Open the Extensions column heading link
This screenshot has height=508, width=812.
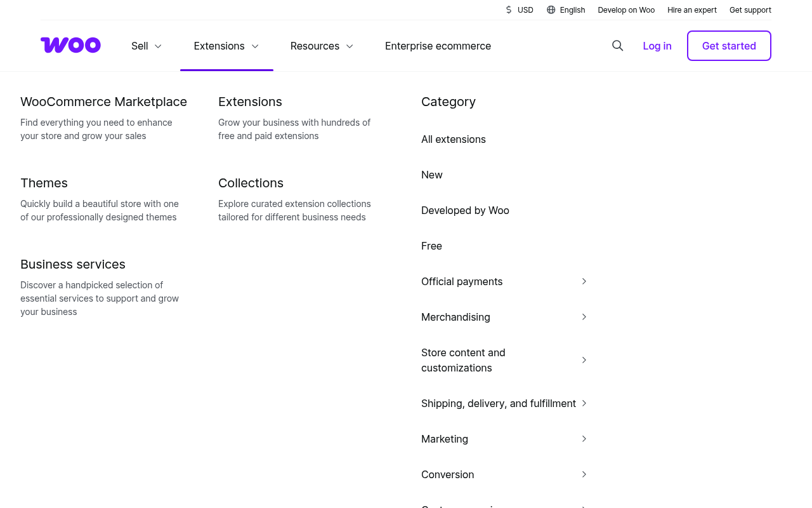point(250,102)
